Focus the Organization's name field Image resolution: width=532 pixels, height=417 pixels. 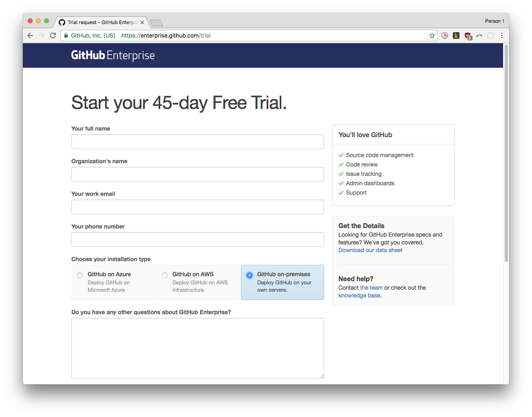tap(198, 174)
